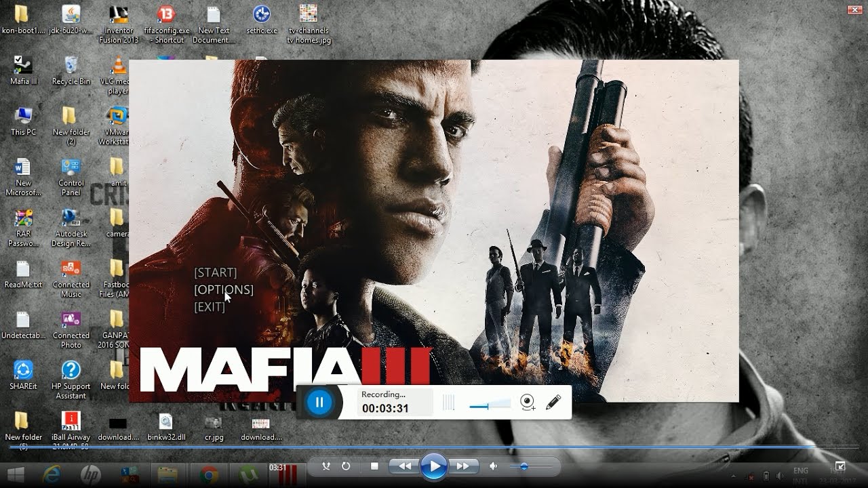Adjust the recorder microphone volume slider

490,405
